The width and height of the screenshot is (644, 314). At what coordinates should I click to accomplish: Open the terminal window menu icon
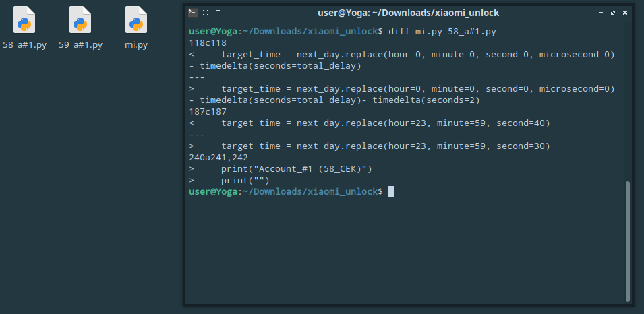point(193,13)
